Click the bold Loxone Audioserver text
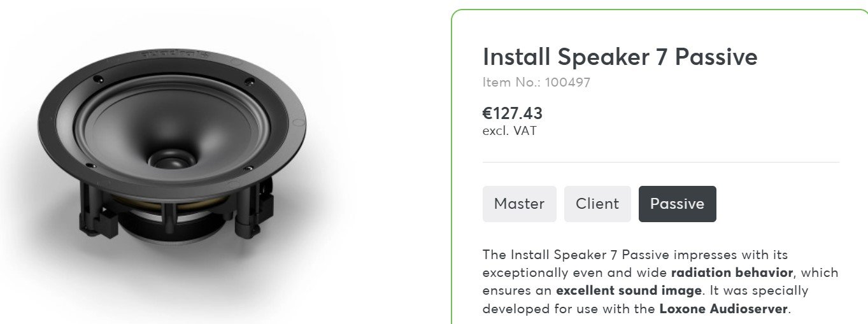 (x=724, y=309)
